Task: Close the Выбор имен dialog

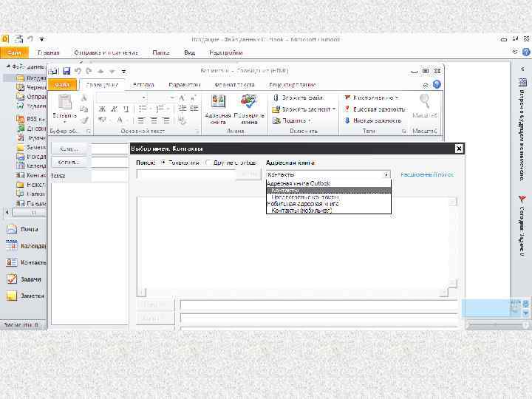Action: pyautogui.click(x=459, y=149)
